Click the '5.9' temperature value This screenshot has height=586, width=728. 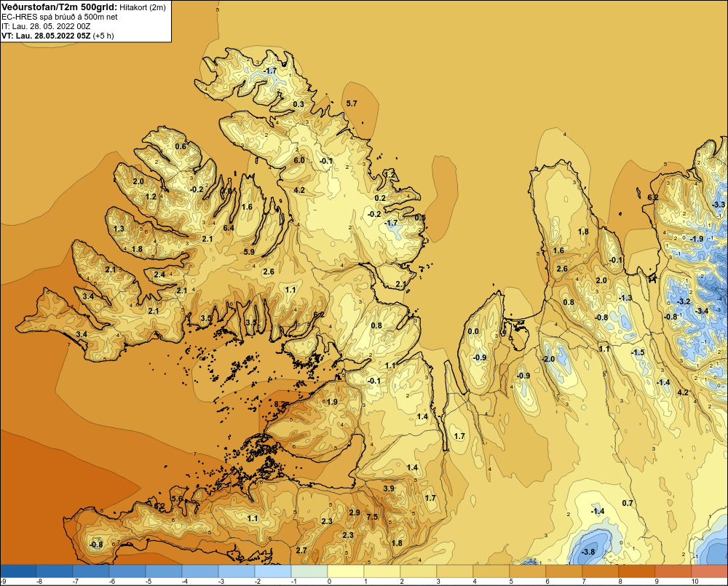pyautogui.click(x=249, y=252)
